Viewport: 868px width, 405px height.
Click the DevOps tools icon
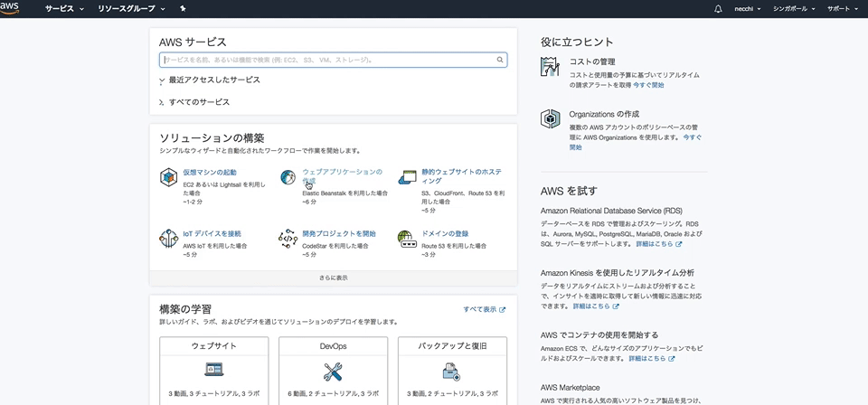[334, 370]
